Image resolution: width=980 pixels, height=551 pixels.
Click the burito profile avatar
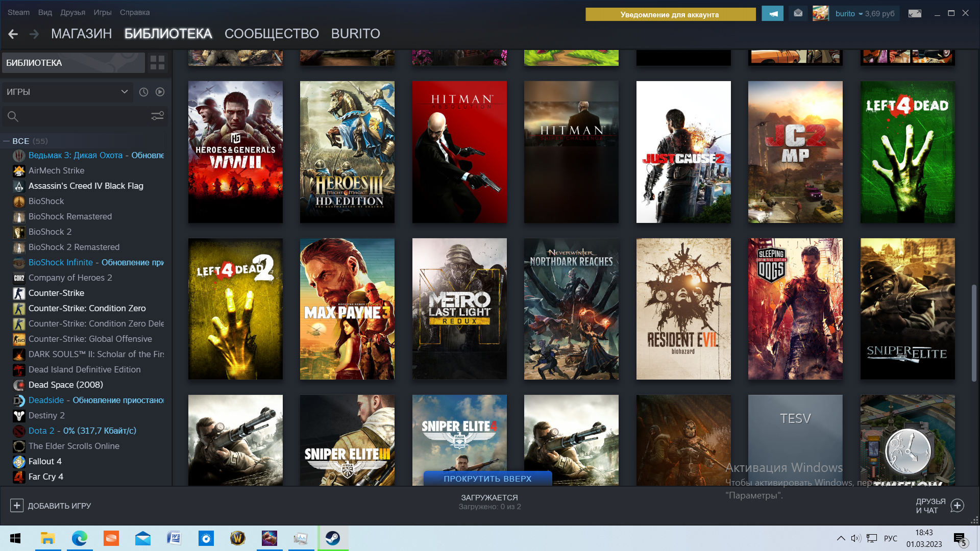821,13
